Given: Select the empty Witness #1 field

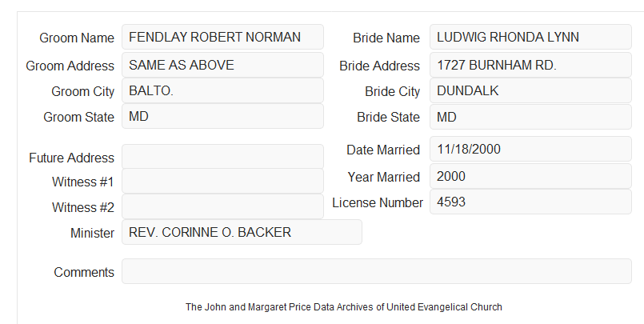Looking at the screenshot, I should click(222, 181).
